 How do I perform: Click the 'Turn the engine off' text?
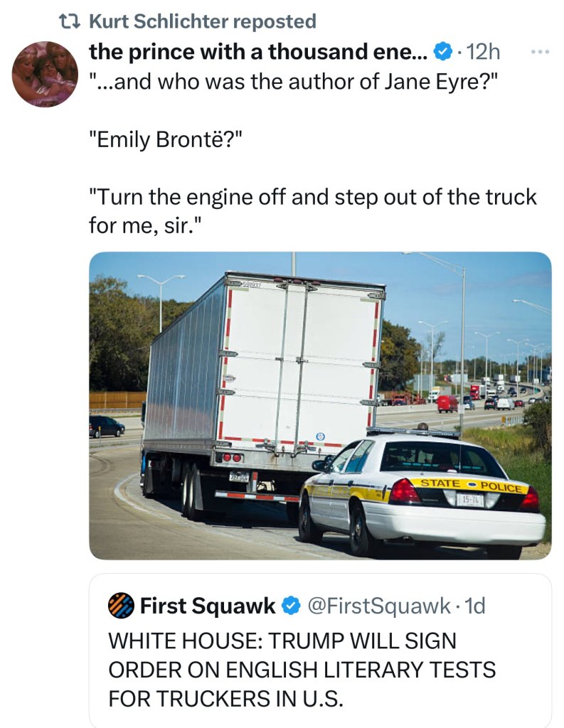point(313,198)
